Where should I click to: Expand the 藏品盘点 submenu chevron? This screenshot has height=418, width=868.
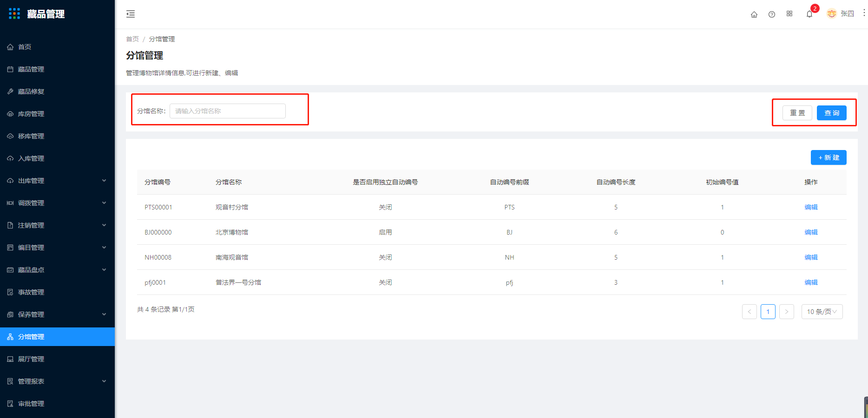click(x=104, y=270)
